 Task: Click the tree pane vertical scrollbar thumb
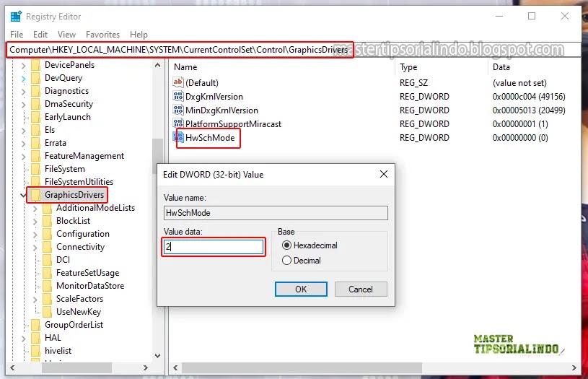click(157, 156)
